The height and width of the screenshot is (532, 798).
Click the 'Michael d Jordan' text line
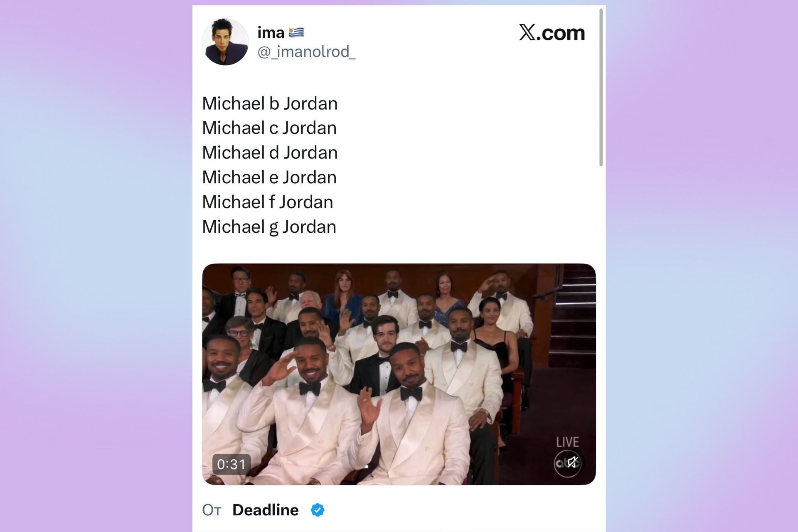(x=270, y=153)
